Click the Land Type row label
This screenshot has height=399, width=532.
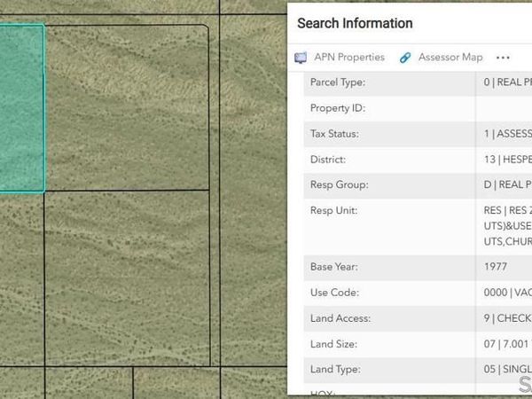[x=335, y=369]
